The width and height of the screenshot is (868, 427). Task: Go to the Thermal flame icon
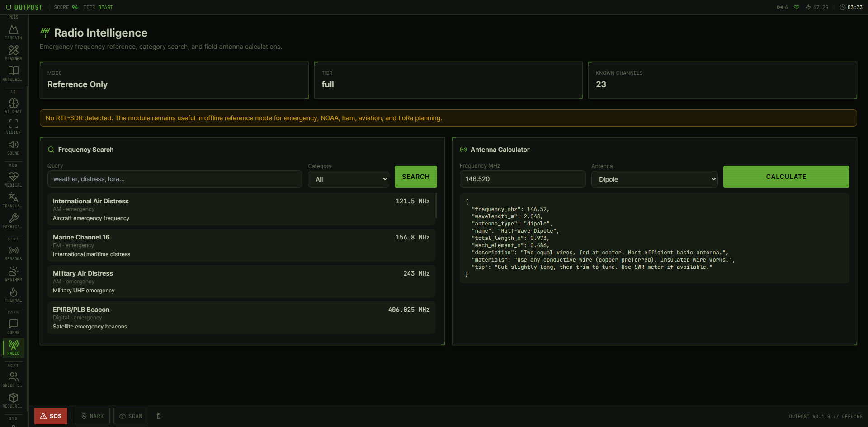point(14,295)
